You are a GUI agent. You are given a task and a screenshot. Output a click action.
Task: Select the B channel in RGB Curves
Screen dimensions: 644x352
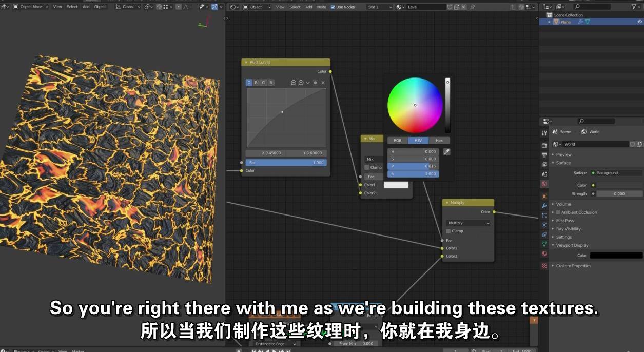(271, 83)
